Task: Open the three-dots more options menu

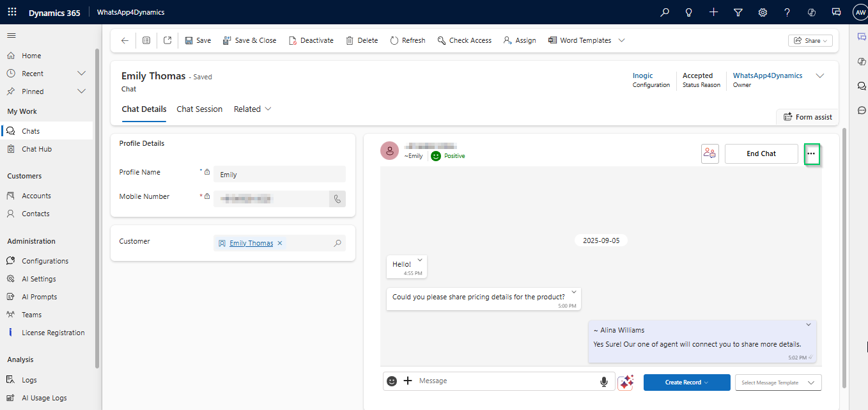Action: [x=811, y=154]
